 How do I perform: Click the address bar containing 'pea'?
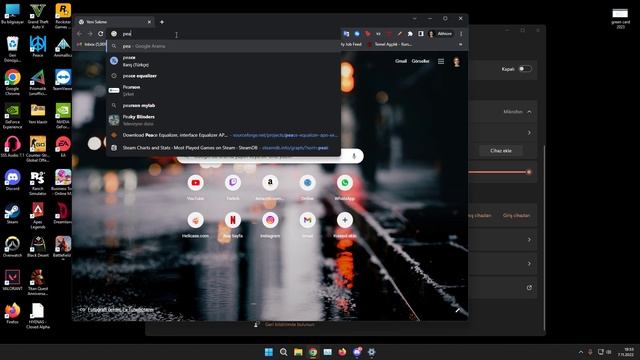224,34
